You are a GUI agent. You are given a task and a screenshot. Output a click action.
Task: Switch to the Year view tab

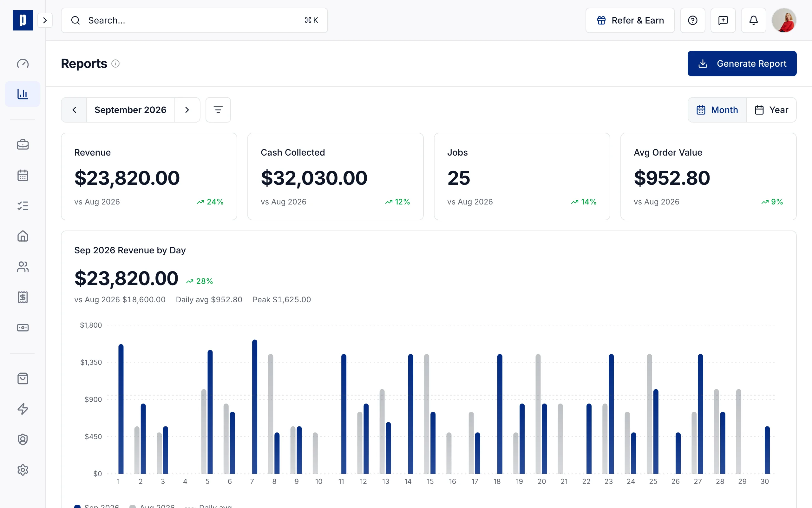point(771,110)
